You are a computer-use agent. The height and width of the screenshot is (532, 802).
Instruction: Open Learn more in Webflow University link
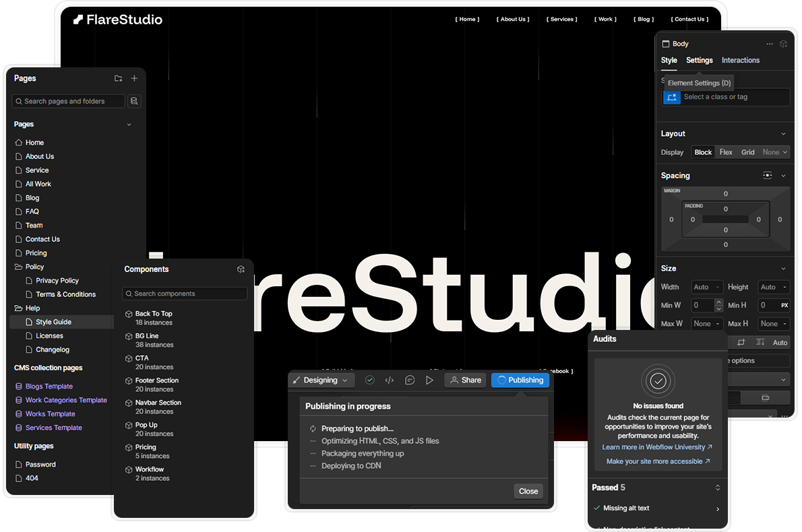[x=657, y=447]
